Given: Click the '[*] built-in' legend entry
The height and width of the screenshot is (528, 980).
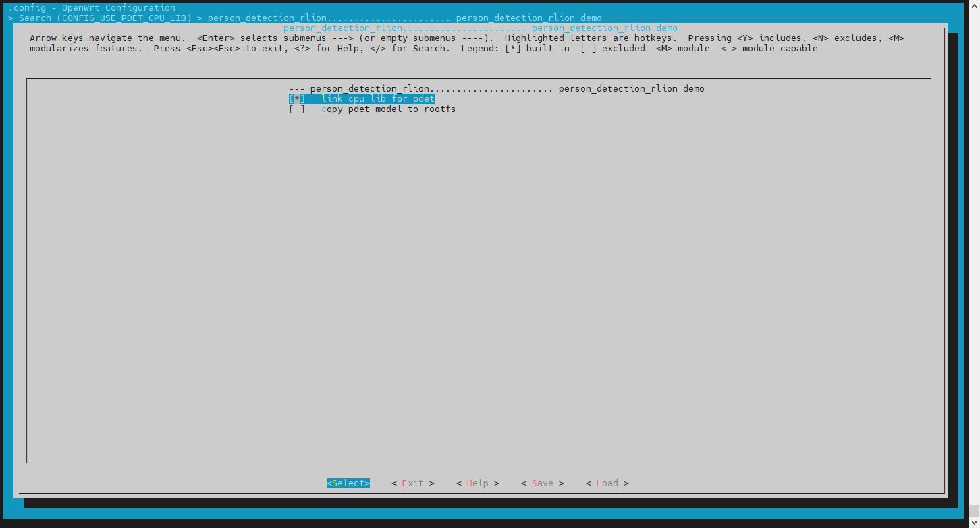Looking at the screenshot, I should (537, 49).
